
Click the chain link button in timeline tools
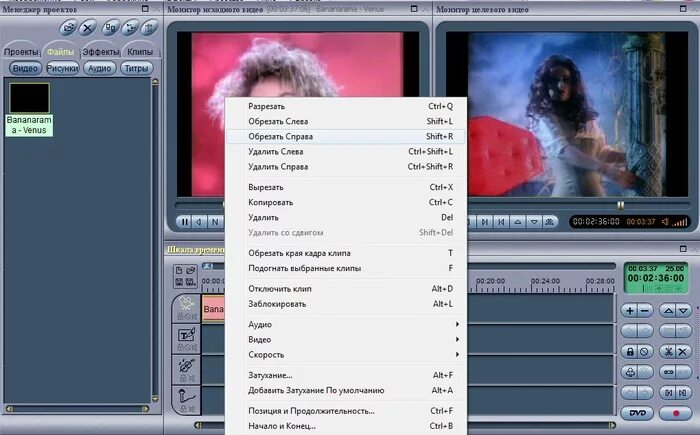pyautogui.click(x=668, y=372)
